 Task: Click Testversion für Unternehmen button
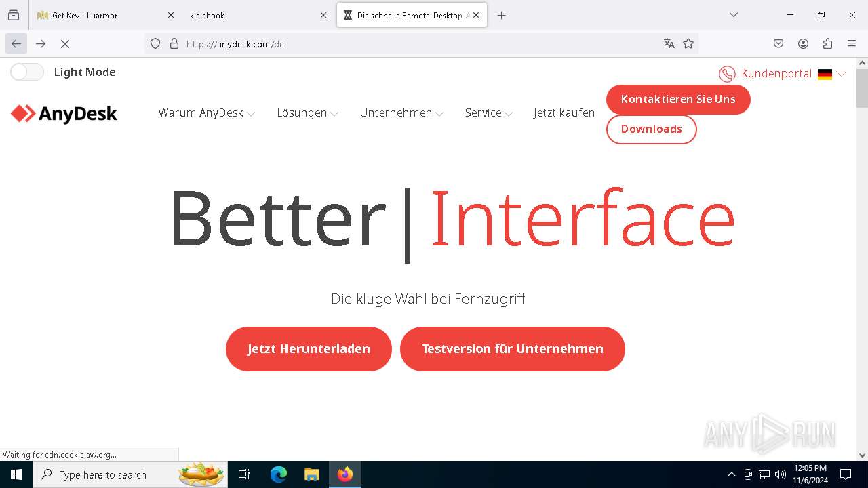(x=512, y=348)
